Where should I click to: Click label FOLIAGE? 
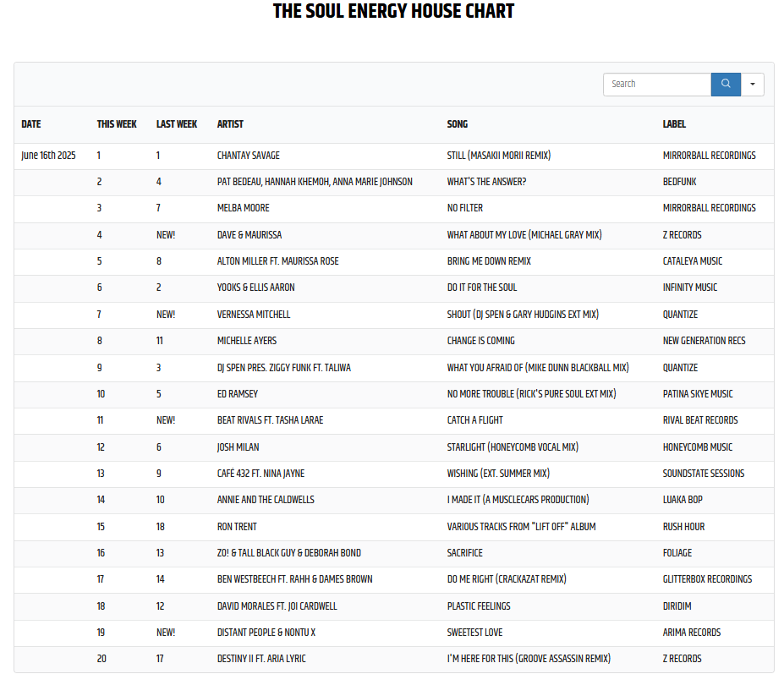coord(677,553)
